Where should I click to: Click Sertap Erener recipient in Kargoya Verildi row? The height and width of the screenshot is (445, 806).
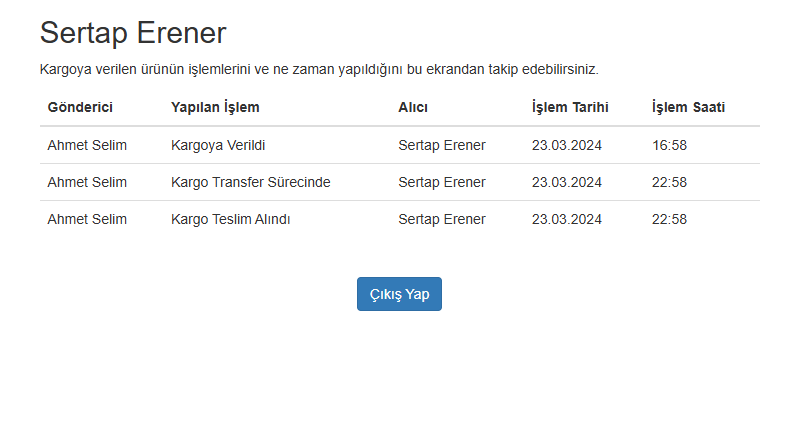point(442,145)
